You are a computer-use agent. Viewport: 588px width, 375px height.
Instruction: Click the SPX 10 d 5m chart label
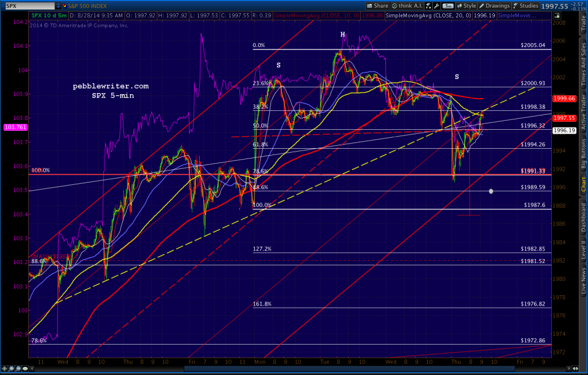[x=49, y=16]
